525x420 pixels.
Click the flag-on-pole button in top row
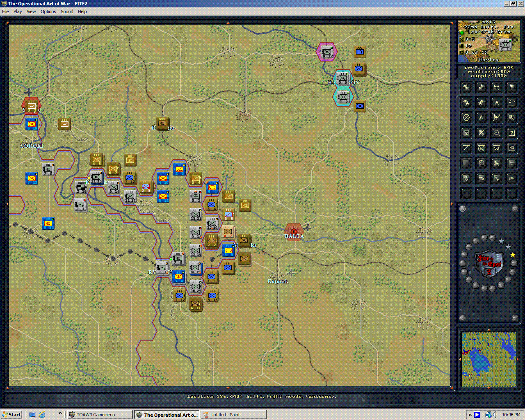(x=511, y=87)
